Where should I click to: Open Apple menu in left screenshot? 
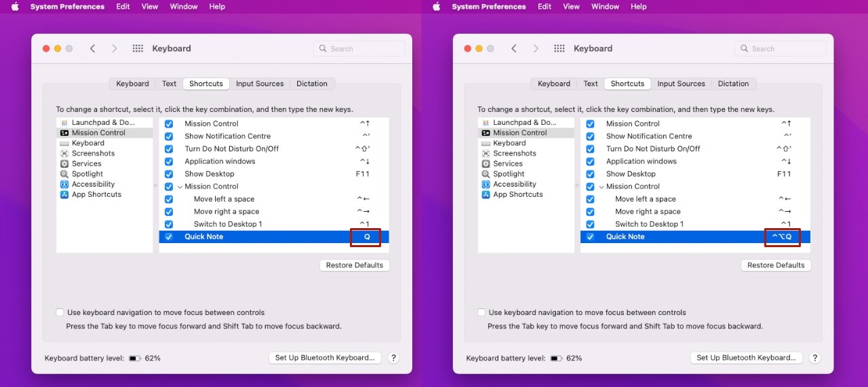(x=15, y=6)
